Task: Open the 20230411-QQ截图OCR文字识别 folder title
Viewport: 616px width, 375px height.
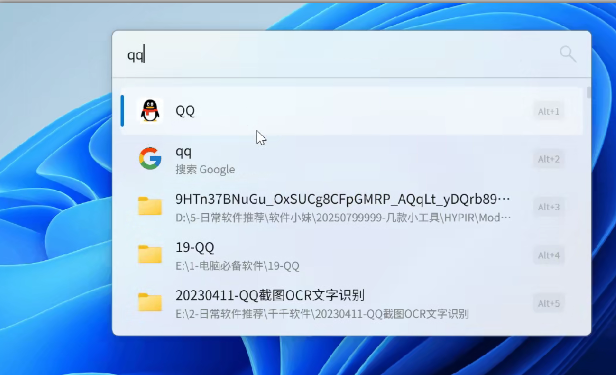Action: [x=270, y=295]
